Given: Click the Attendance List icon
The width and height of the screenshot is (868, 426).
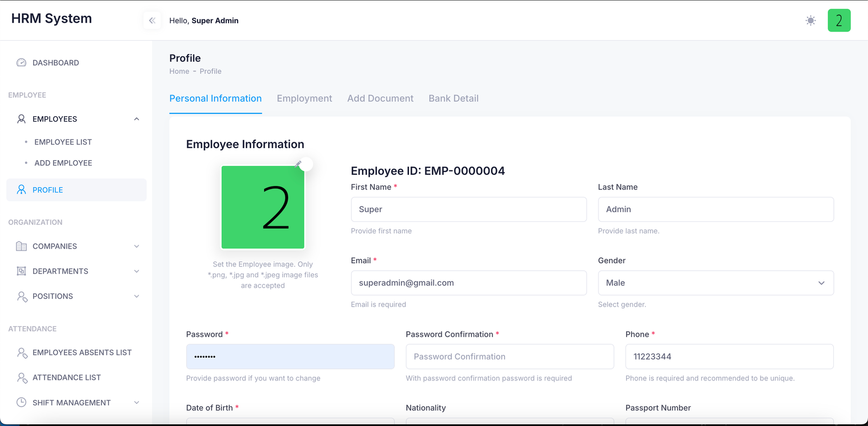Looking at the screenshot, I should tap(22, 378).
